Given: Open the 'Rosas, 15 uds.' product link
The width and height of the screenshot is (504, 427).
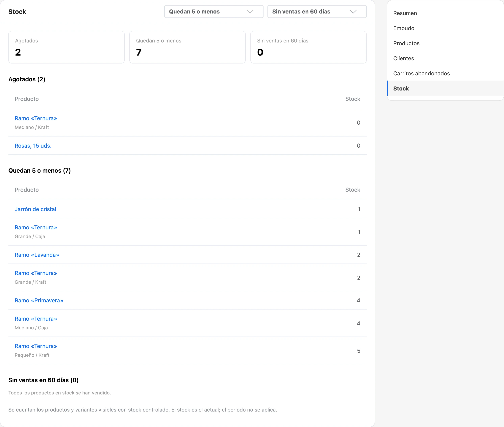Looking at the screenshot, I should (x=33, y=146).
